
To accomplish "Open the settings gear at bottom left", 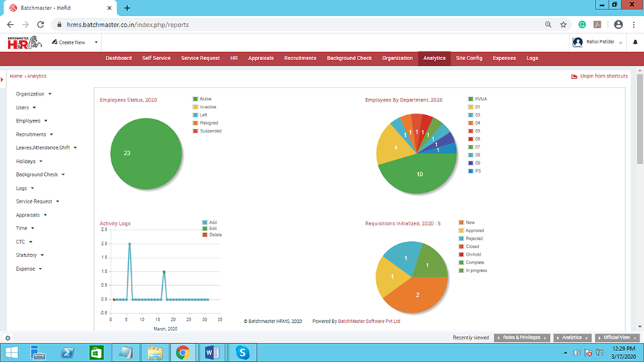I will point(7,337).
